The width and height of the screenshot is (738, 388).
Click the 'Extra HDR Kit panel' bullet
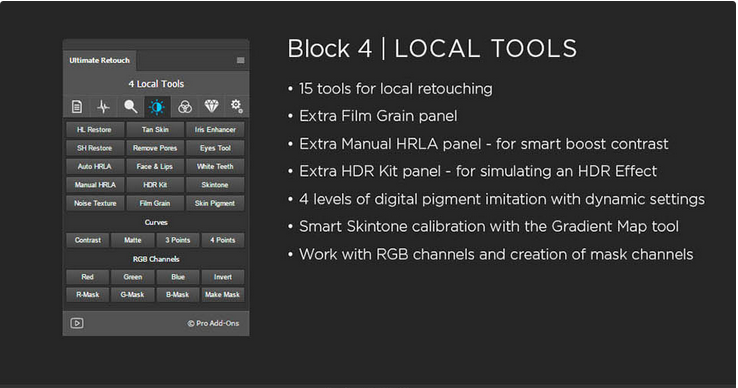pyautogui.click(x=478, y=171)
